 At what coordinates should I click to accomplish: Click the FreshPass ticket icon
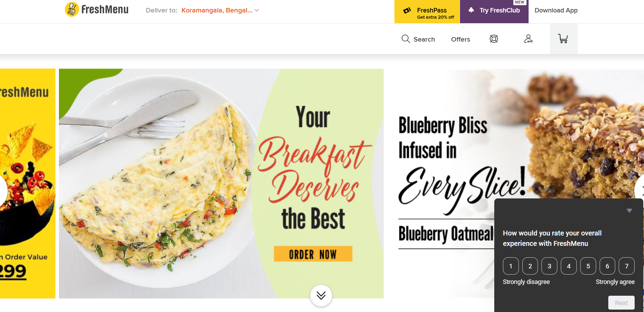(x=407, y=11)
